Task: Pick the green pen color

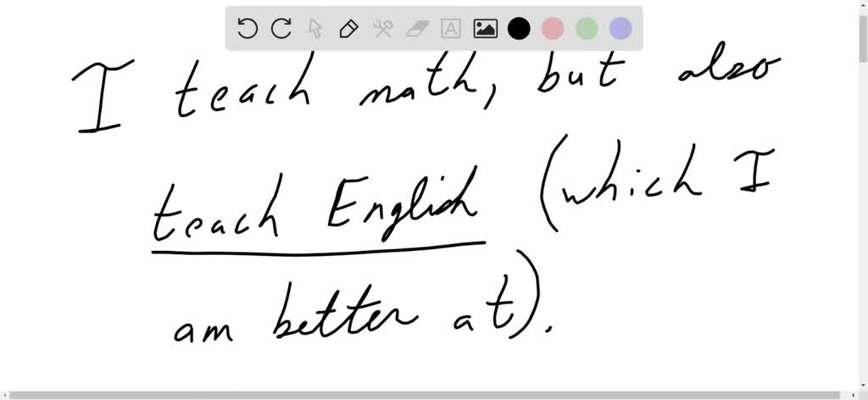Action: pos(587,28)
